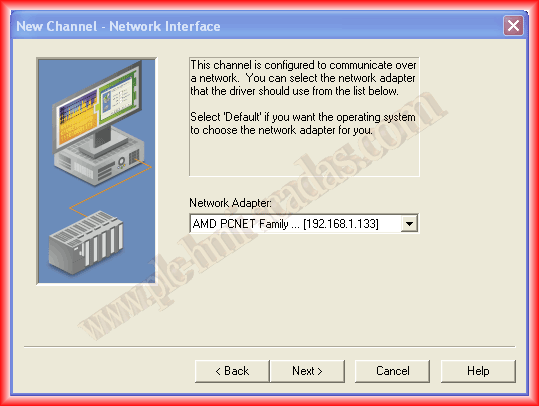Expand the Network Adapter dropdown arrow
Image resolution: width=539 pixels, height=406 pixels.
coord(409,224)
